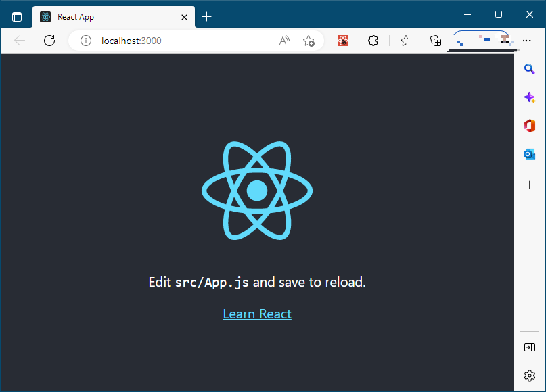Open sidebar Search tool

pyautogui.click(x=529, y=69)
